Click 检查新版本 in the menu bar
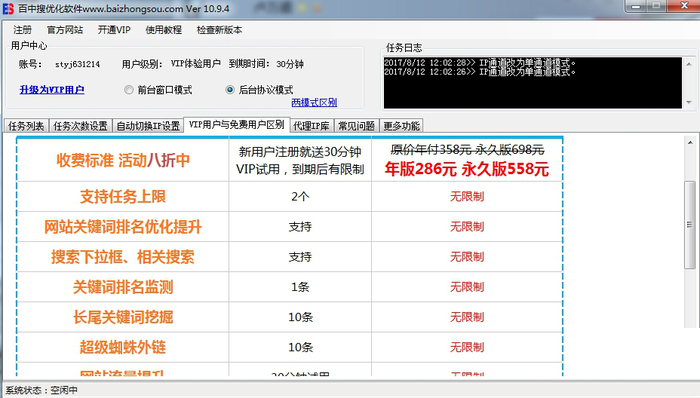700x398 pixels. pos(219,30)
